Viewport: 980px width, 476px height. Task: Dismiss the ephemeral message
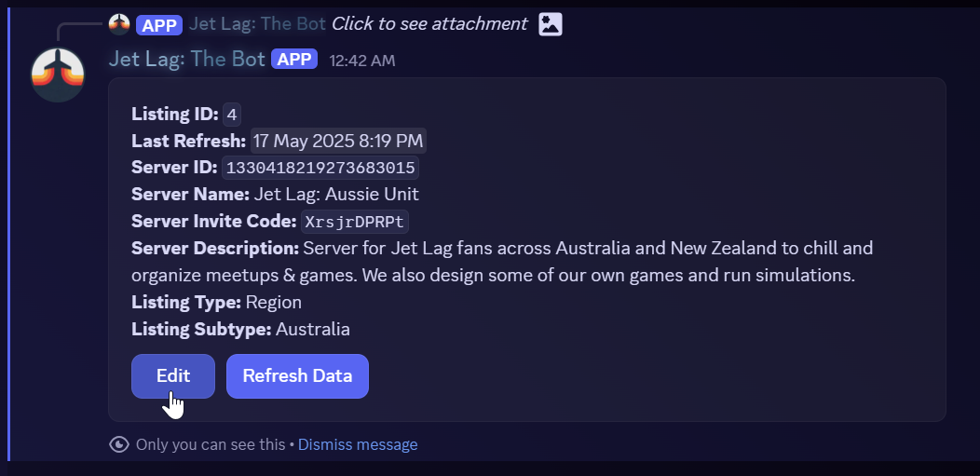click(358, 444)
